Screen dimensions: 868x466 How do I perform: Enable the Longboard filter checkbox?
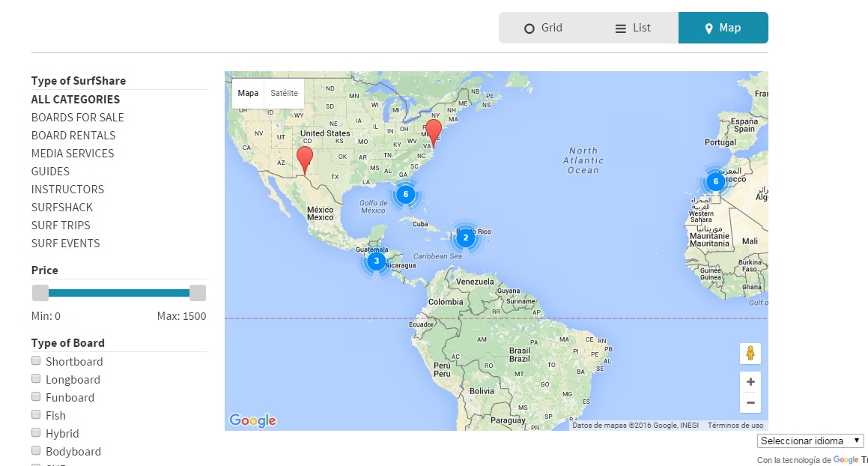pyautogui.click(x=36, y=379)
